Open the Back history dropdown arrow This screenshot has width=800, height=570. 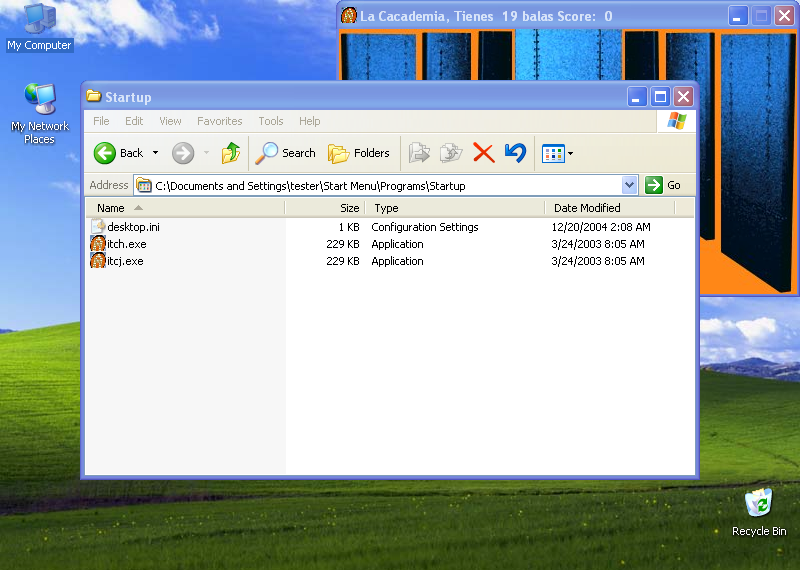point(156,153)
